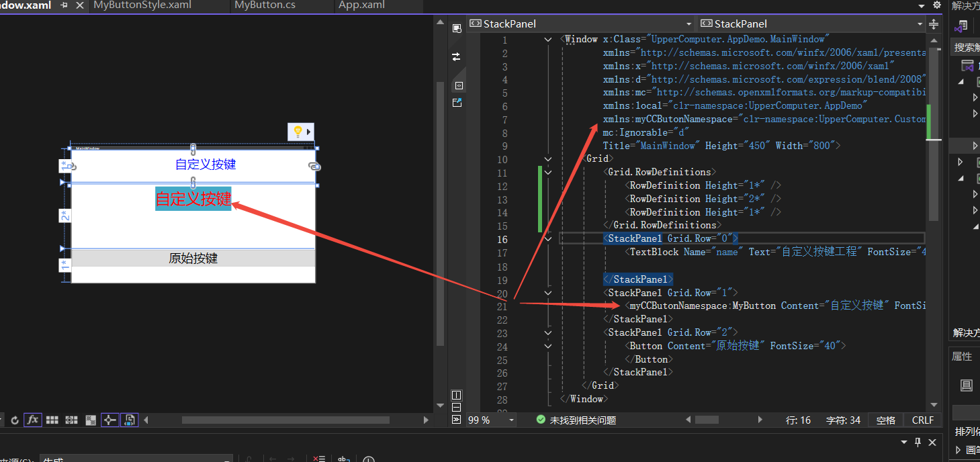This screenshot has height=462, width=980.
Task: Collapse the pane with the double-chevron icon
Action: click(457, 420)
